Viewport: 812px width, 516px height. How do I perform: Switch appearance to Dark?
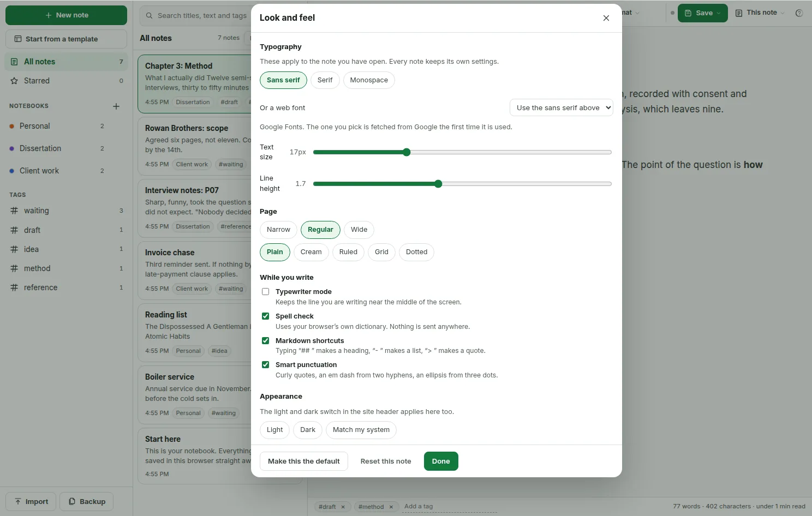pos(308,430)
